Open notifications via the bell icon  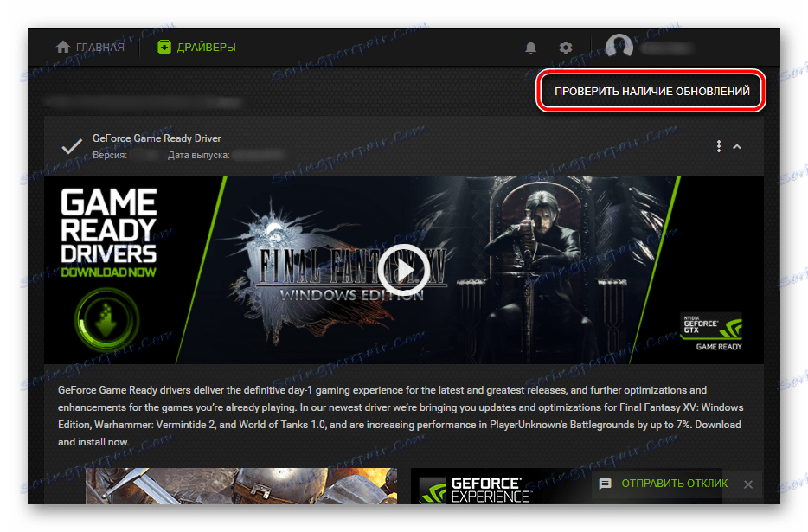(x=530, y=47)
